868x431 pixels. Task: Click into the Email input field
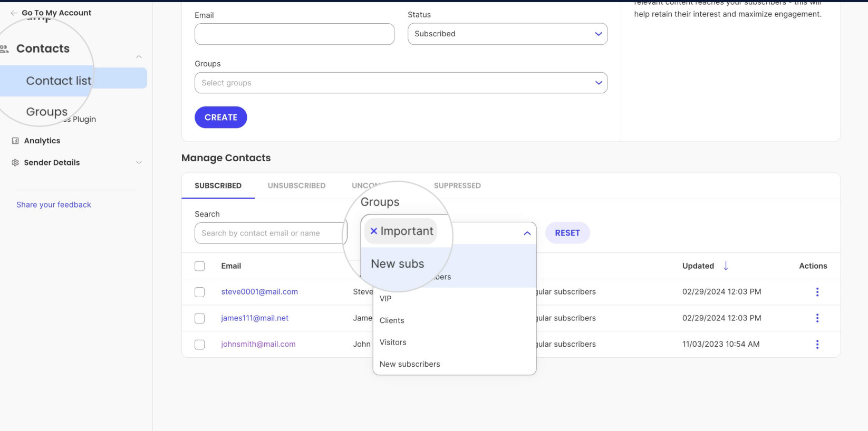coord(294,34)
